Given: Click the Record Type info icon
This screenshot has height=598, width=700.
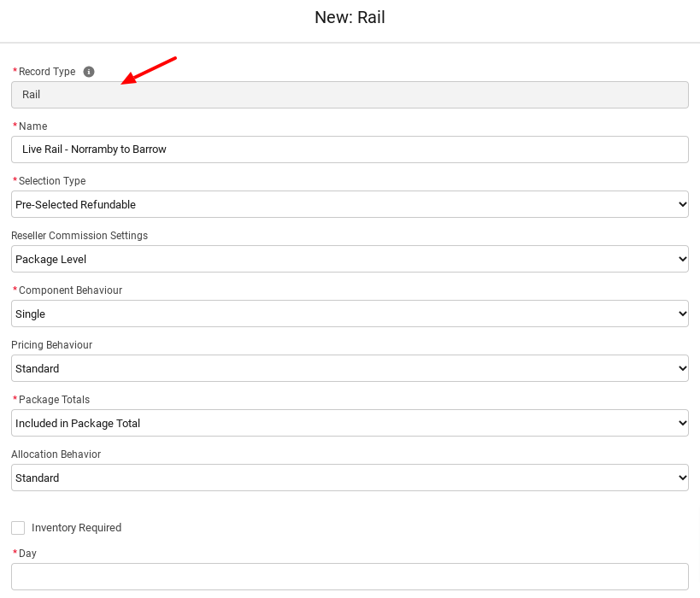Looking at the screenshot, I should pyautogui.click(x=89, y=72).
